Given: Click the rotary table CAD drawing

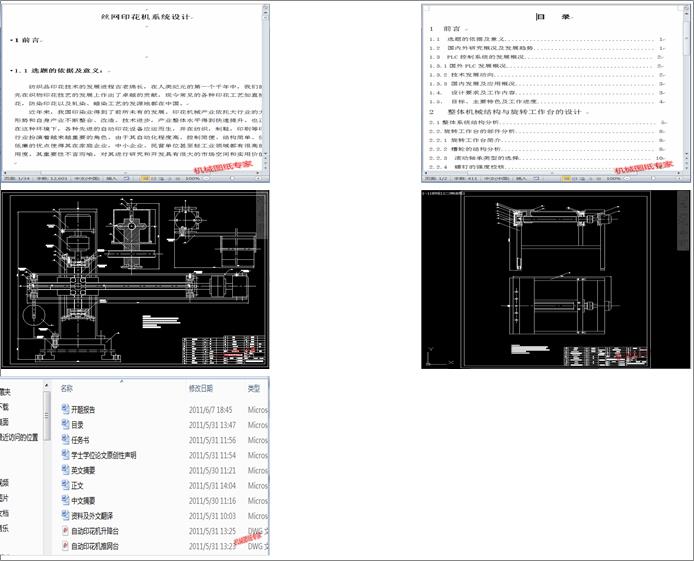Looking at the screenshot, I should (555, 279).
